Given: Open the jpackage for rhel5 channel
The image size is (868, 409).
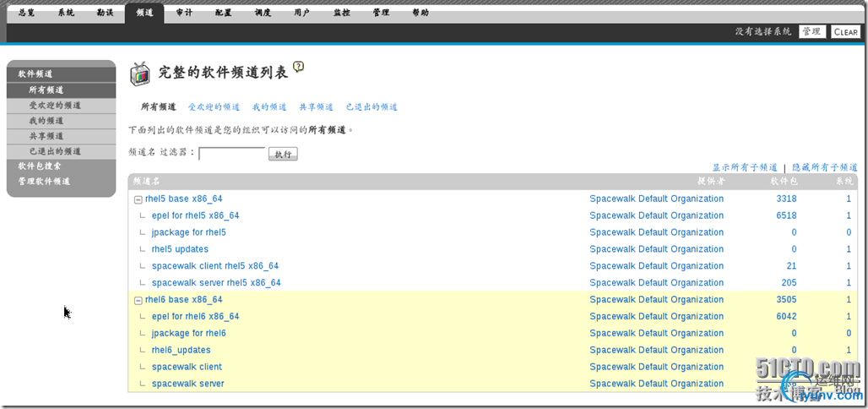Looking at the screenshot, I should (x=189, y=232).
